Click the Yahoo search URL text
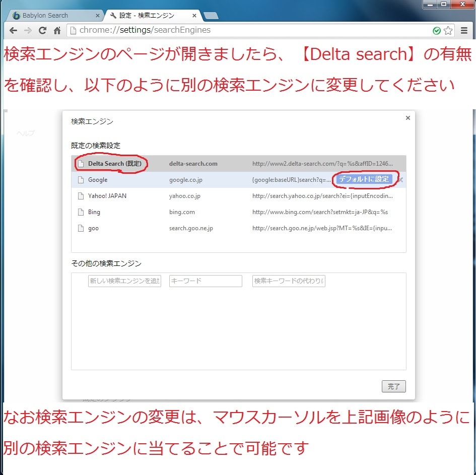The width and height of the screenshot is (476, 475). (322, 196)
